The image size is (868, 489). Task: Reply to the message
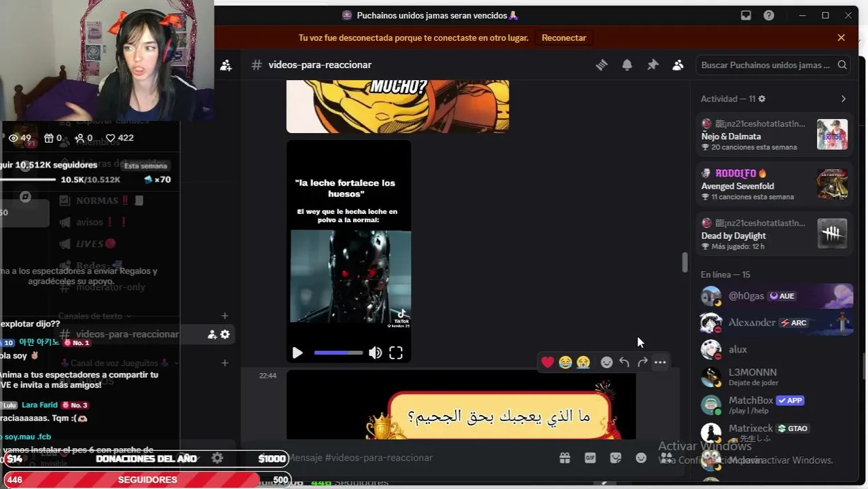click(x=624, y=362)
